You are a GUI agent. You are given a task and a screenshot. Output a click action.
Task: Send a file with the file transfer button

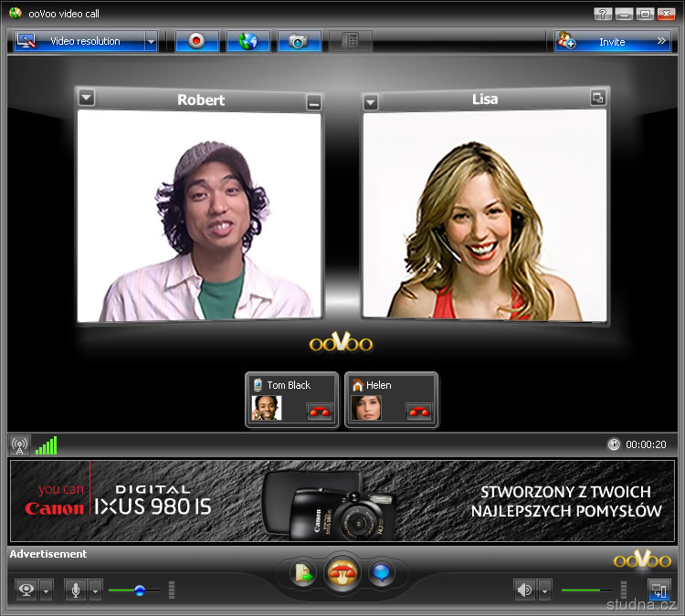[303, 573]
